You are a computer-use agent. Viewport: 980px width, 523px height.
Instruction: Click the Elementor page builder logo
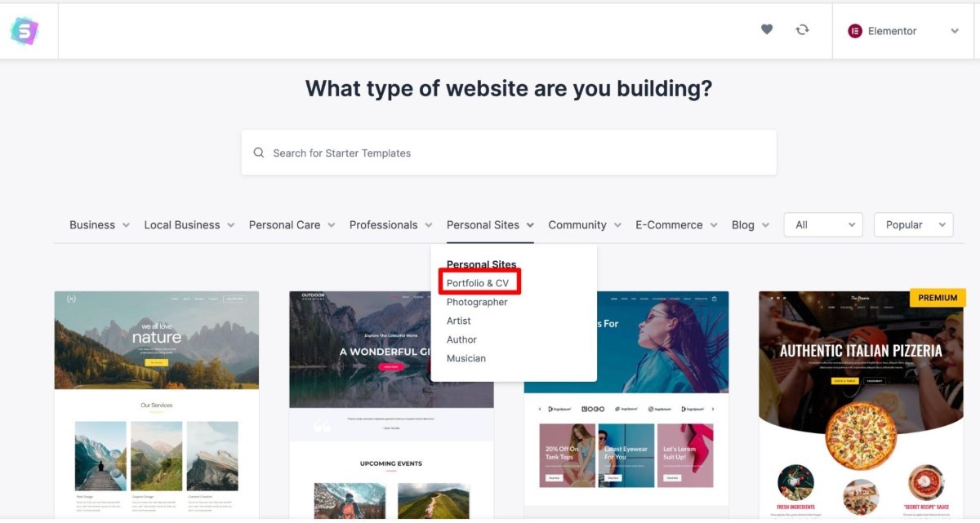tap(855, 31)
